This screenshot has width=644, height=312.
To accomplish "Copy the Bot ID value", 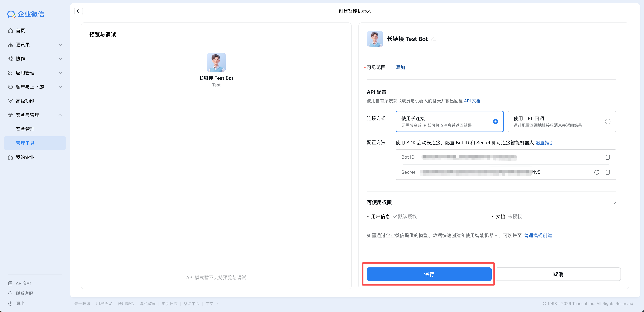I will (x=607, y=157).
